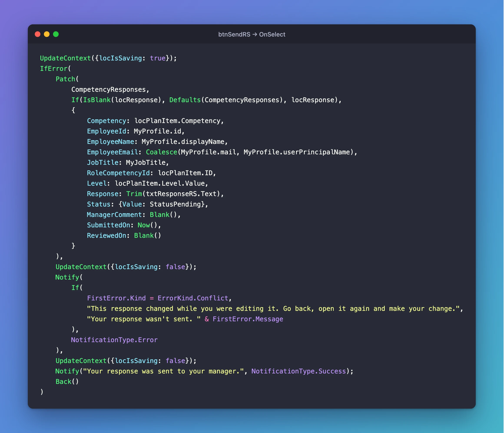Click NotificationType.Success value

point(298,371)
